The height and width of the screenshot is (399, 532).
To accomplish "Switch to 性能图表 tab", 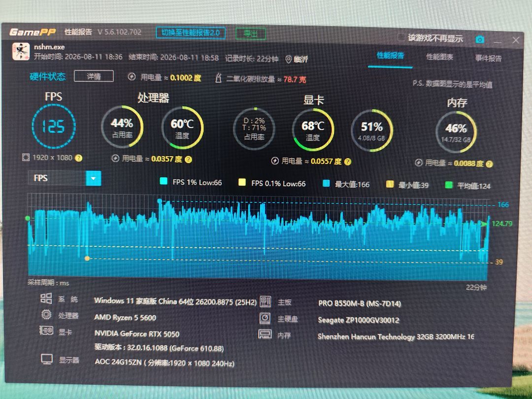I will pos(440,57).
